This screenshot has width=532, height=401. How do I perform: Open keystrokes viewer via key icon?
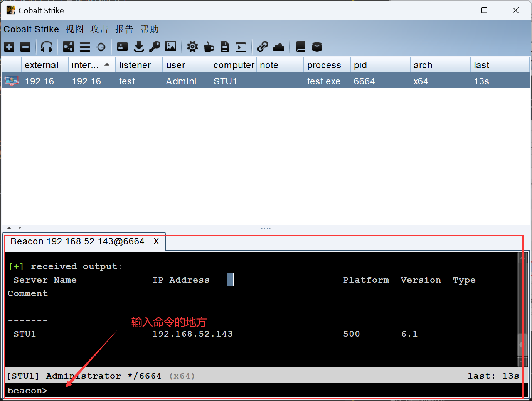(155, 47)
